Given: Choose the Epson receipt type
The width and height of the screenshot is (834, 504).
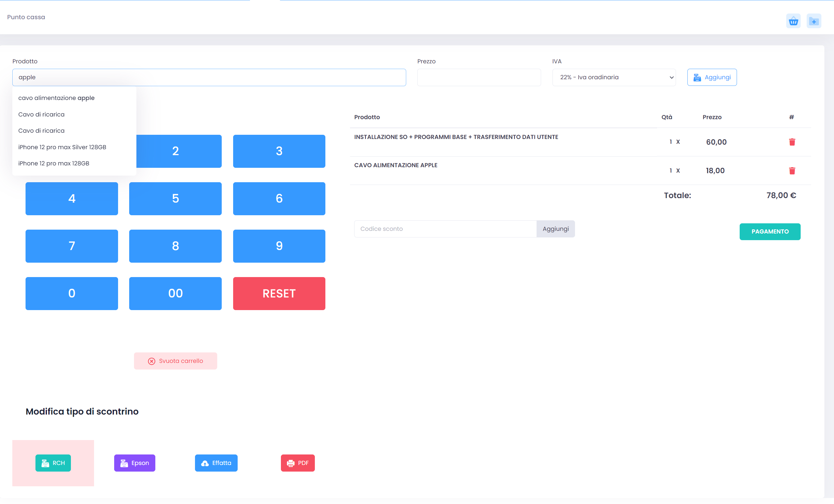Looking at the screenshot, I should [x=134, y=463].
